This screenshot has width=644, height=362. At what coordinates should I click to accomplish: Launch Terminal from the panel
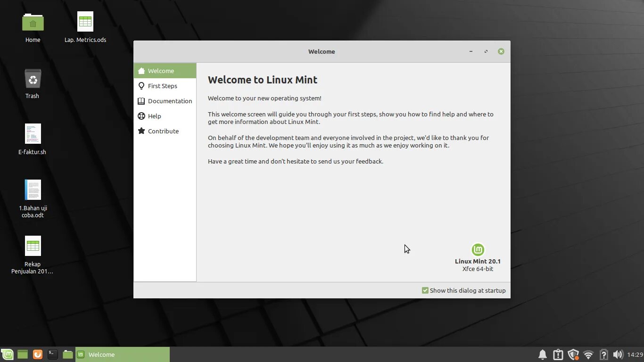[x=53, y=354]
